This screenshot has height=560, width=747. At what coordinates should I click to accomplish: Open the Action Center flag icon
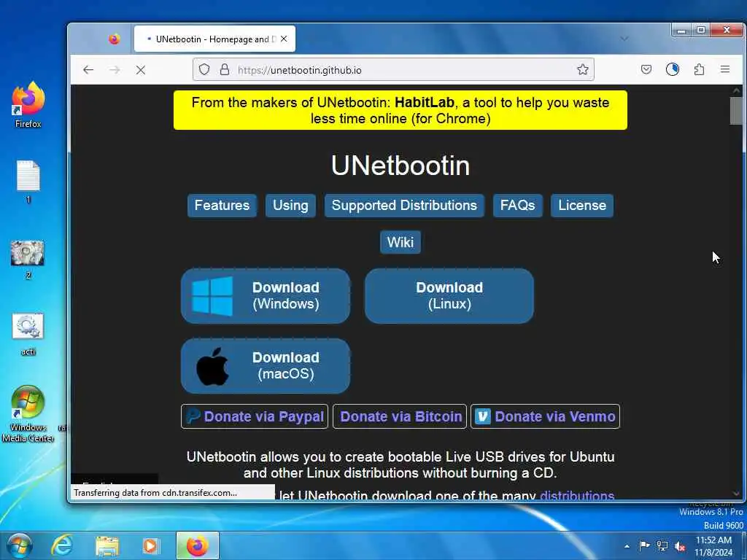[644, 545]
